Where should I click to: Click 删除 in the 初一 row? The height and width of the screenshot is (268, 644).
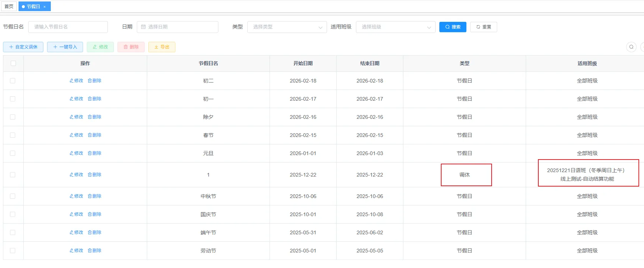95,99
